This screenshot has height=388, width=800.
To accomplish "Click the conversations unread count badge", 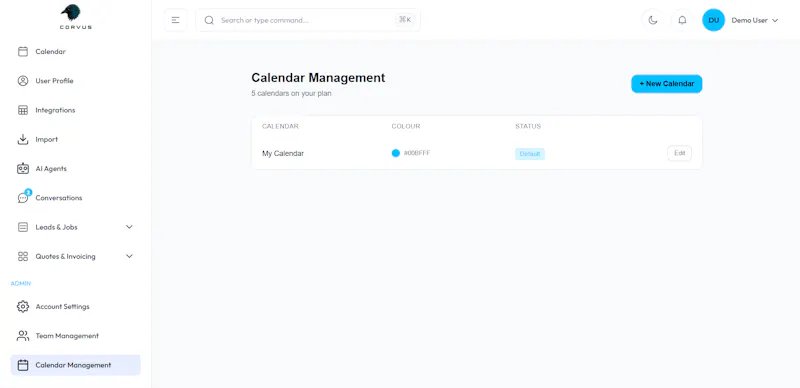I will click(x=28, y=192).
